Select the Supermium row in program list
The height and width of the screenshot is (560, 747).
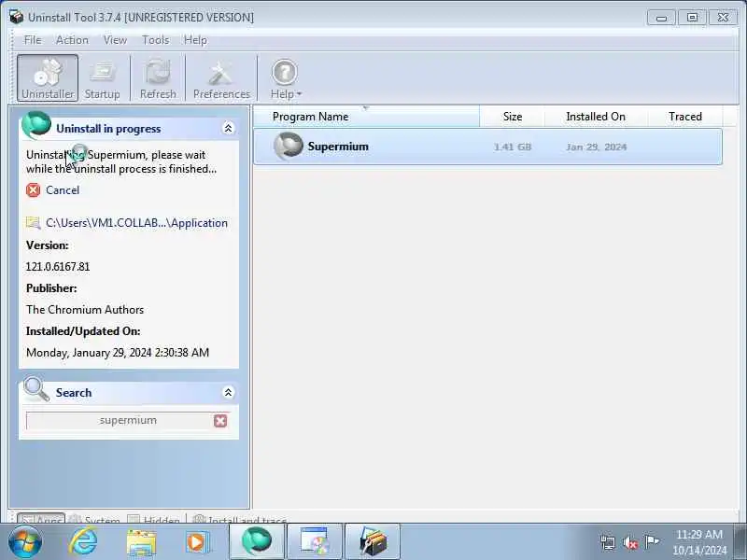pyautogui.click(x=487, y=147)
